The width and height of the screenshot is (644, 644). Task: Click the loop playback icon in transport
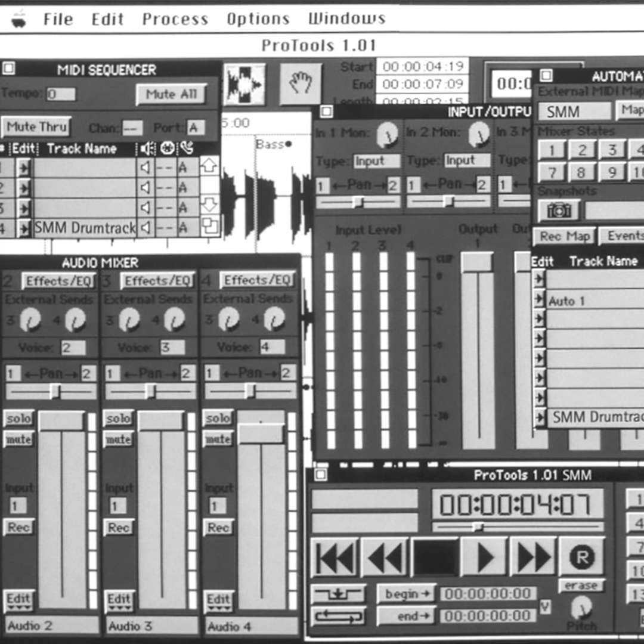[x=338, y=616]
